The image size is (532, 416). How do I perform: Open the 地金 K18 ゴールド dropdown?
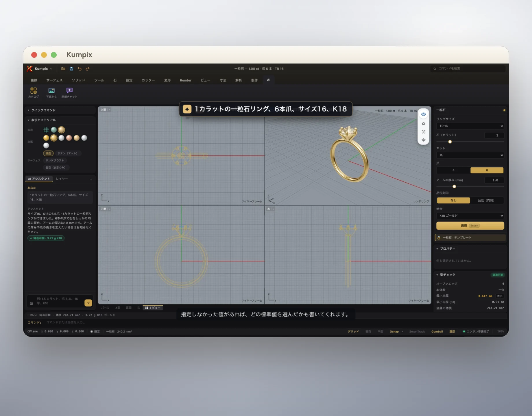pyautogui.click(x=470, y=216)
